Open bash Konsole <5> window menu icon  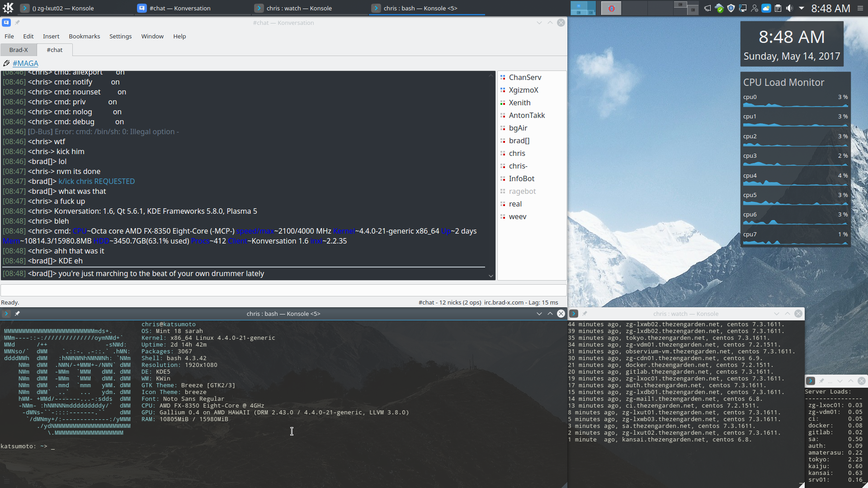[6, 314]
